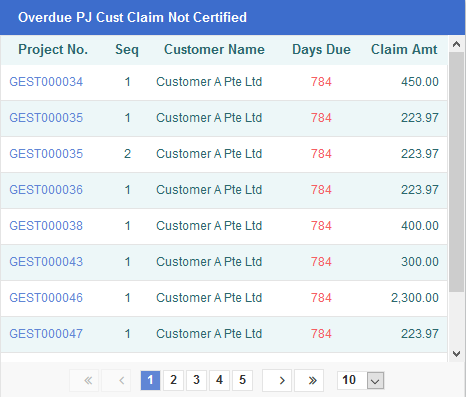Select page 1 in the pager
Viewport: 466px width, 397px height.
point(150,380)
